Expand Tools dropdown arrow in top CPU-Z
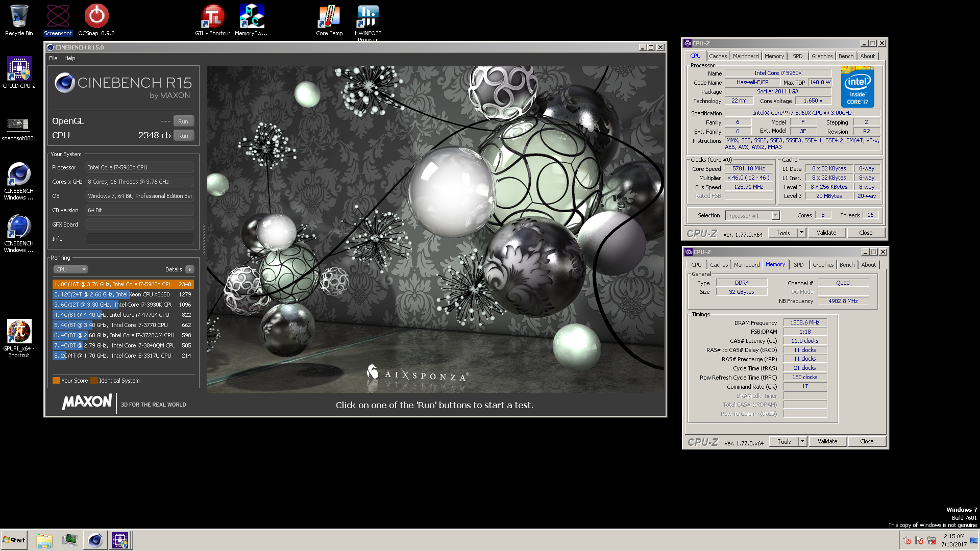 801,233
